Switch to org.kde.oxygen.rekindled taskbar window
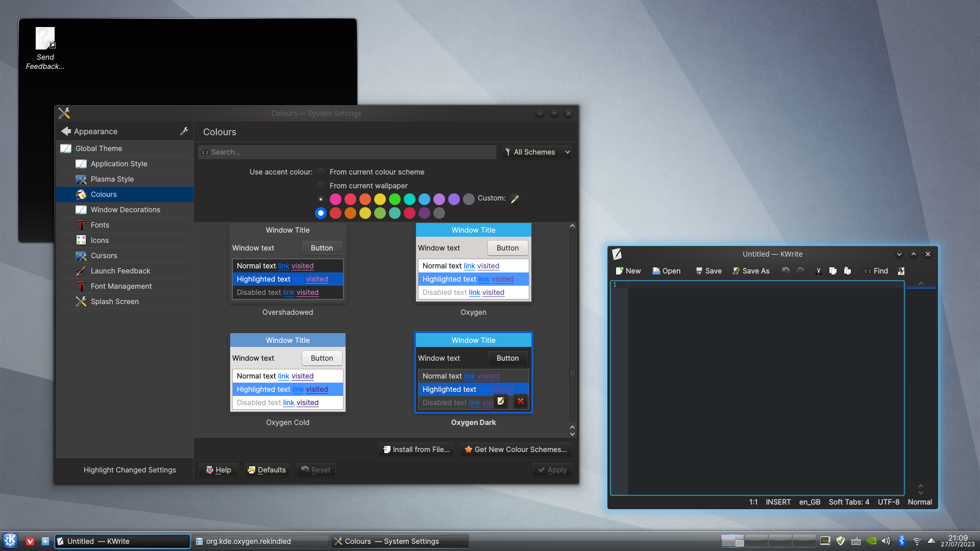Viewport: 980px width, 551px height. (261, 541)
